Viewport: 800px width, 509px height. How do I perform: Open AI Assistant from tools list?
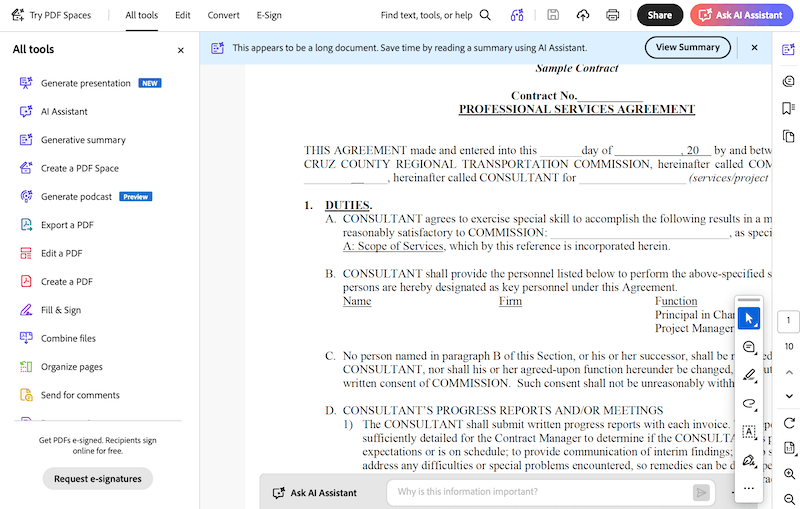(x=54, y=111)
